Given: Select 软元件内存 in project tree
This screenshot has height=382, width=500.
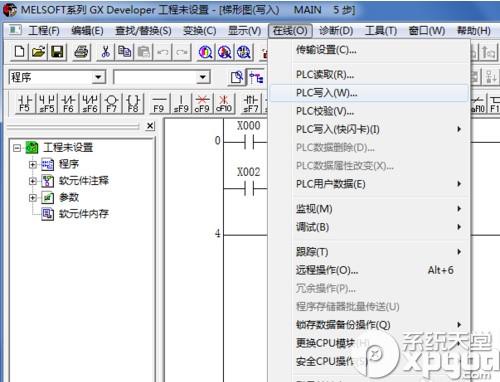Looking at the screenshot, I should [x=84, y=214].
